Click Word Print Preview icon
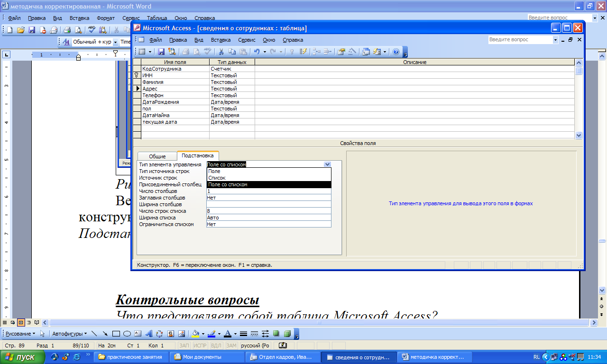Image resolution: width=607 pixels, height=364 pixels. click(x=78, y=30)
